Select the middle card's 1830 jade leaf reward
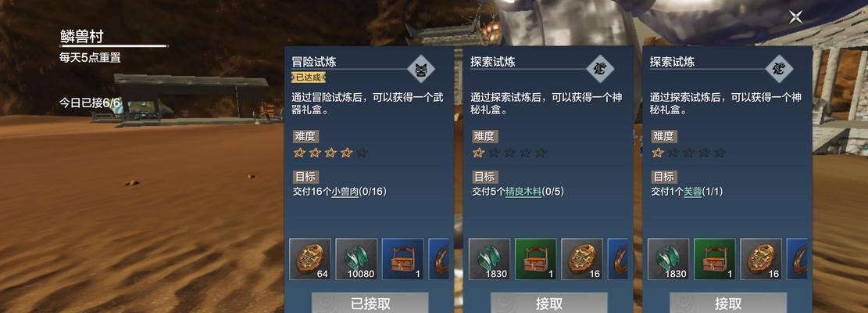Image resolution: width=868 pixels, height=313 pixels. point(489,259)
